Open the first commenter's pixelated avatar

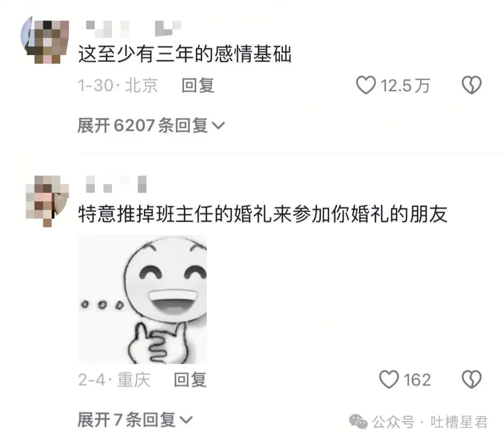[x=45, y=40]
